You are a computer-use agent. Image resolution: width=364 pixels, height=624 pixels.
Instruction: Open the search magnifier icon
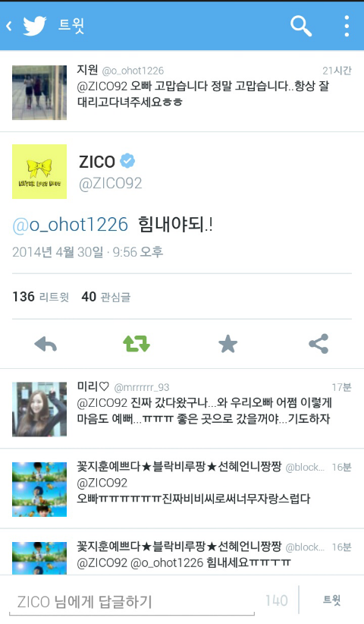(x=301, y=27)
